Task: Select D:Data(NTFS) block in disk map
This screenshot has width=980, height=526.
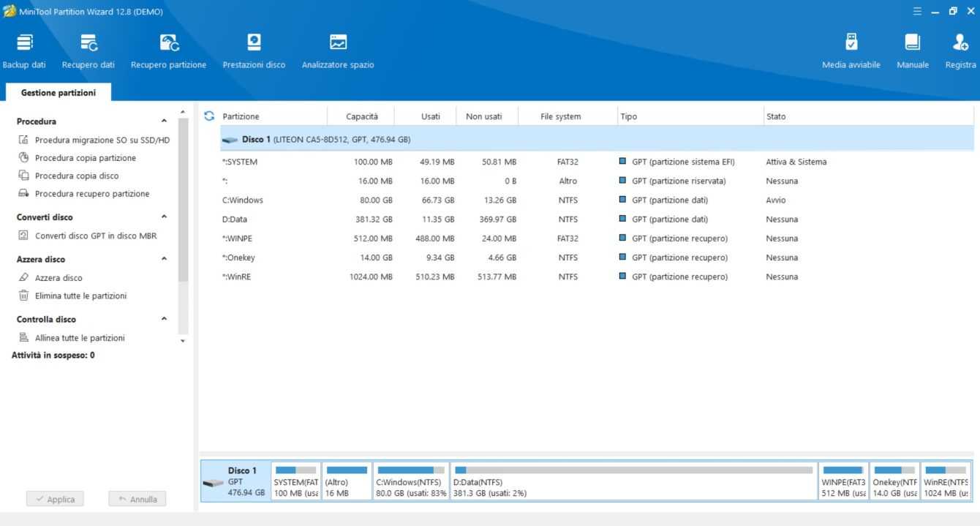Action: [633, 481]
